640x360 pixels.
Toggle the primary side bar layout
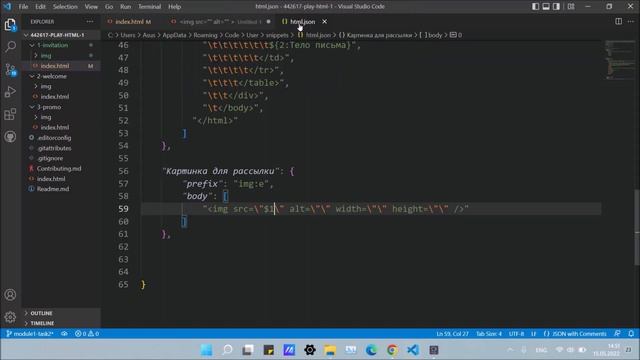[x=535, y=7]
